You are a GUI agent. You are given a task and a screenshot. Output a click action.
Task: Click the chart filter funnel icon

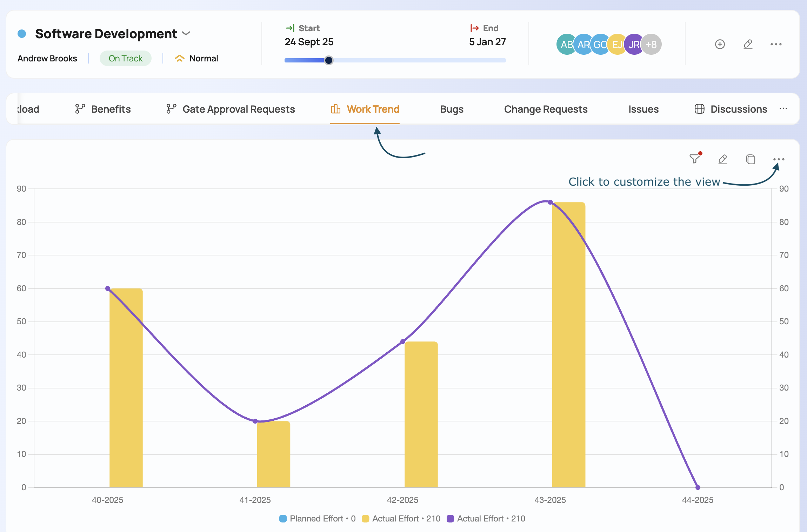pos(694,159)
